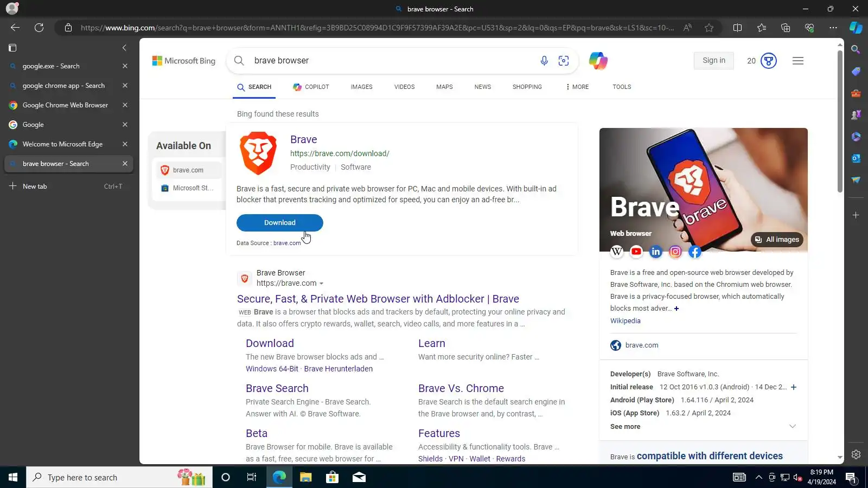
Task: Open File Explorer from the taskbar
Action: pyautogui.click(x=306, y=477)
